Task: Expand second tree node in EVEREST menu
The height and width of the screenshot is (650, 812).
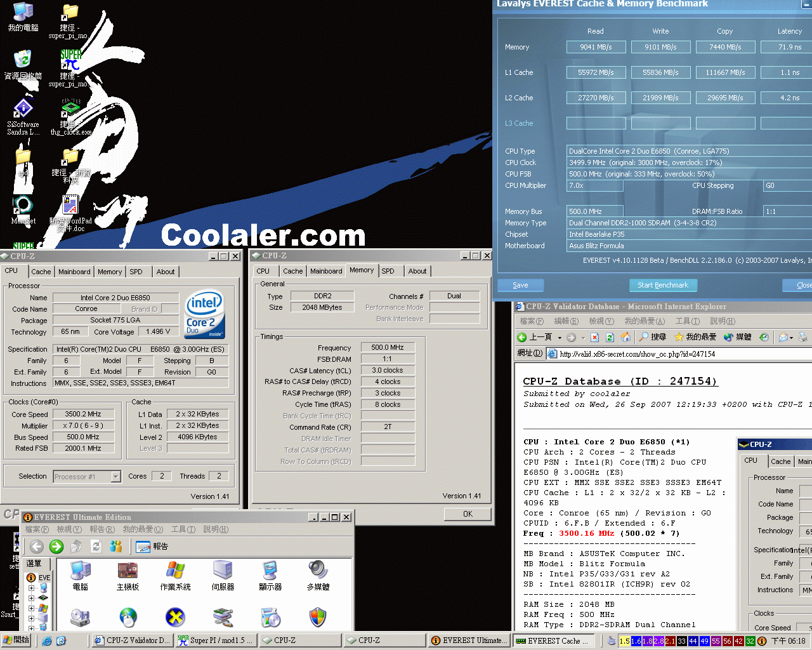Action: (x=31, y=597)
